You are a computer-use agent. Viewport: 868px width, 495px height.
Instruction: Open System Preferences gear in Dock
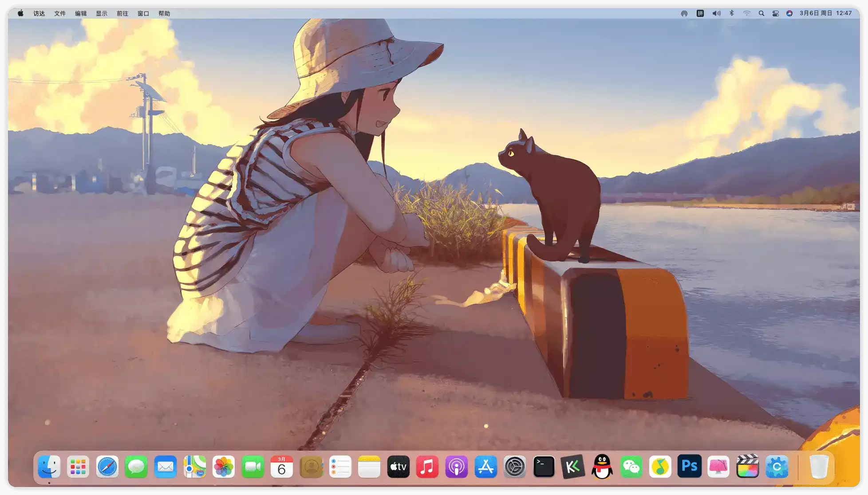tap(515, 467)
